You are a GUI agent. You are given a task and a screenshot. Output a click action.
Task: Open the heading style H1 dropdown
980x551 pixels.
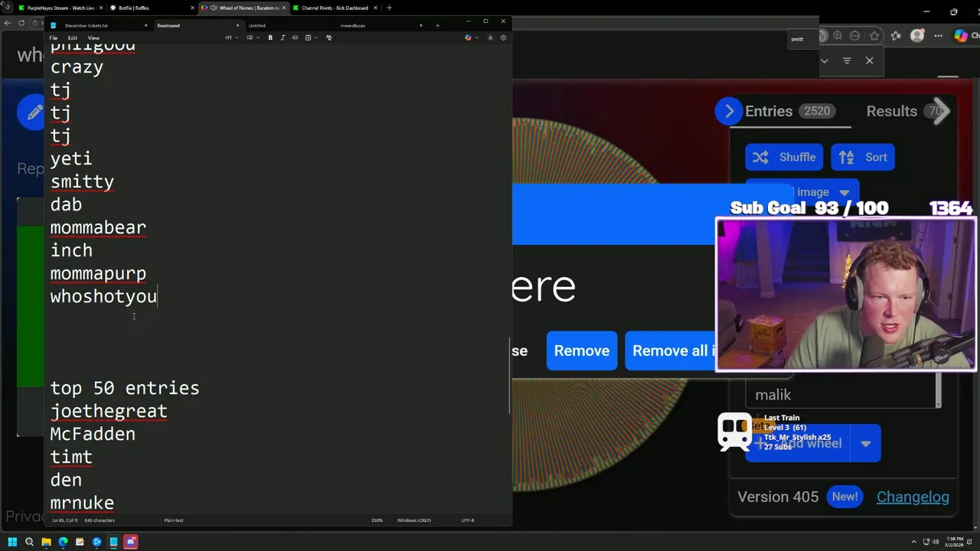tap(231, 37)
